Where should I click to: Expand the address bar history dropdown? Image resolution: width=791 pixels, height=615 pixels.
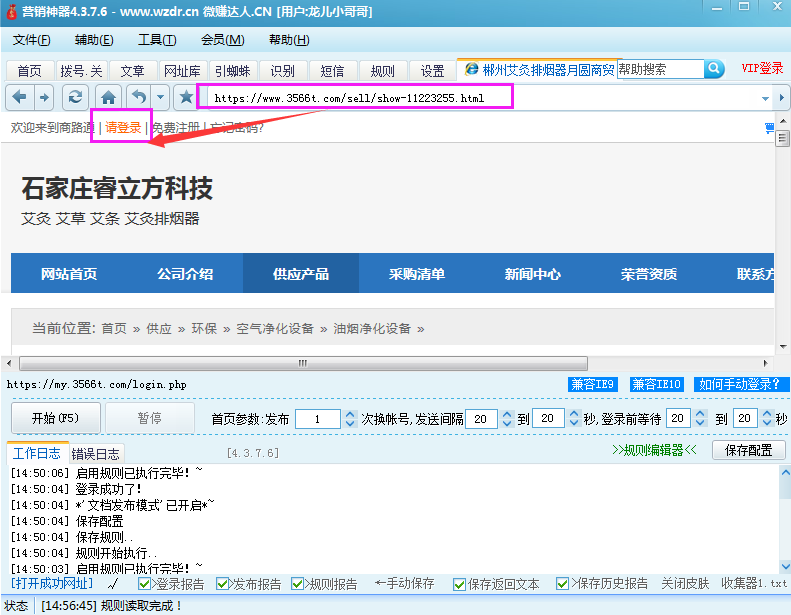(x=765, y=98)
